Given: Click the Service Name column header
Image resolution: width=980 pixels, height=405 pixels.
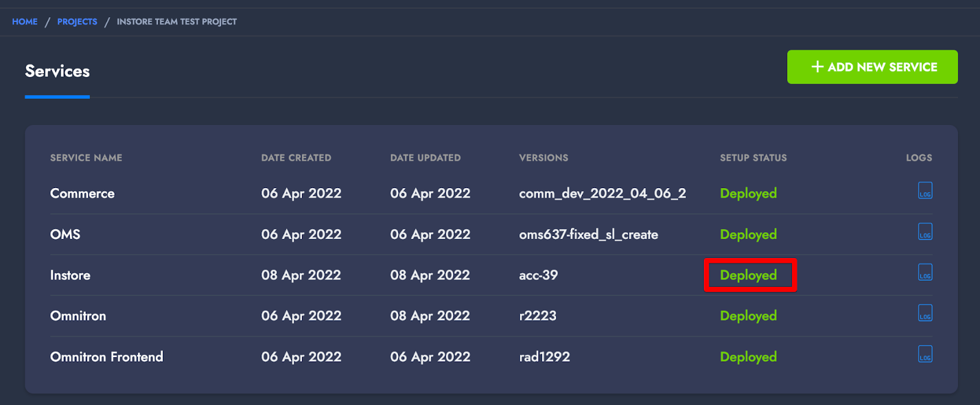Looking at the screenshot, I should 86,157.
